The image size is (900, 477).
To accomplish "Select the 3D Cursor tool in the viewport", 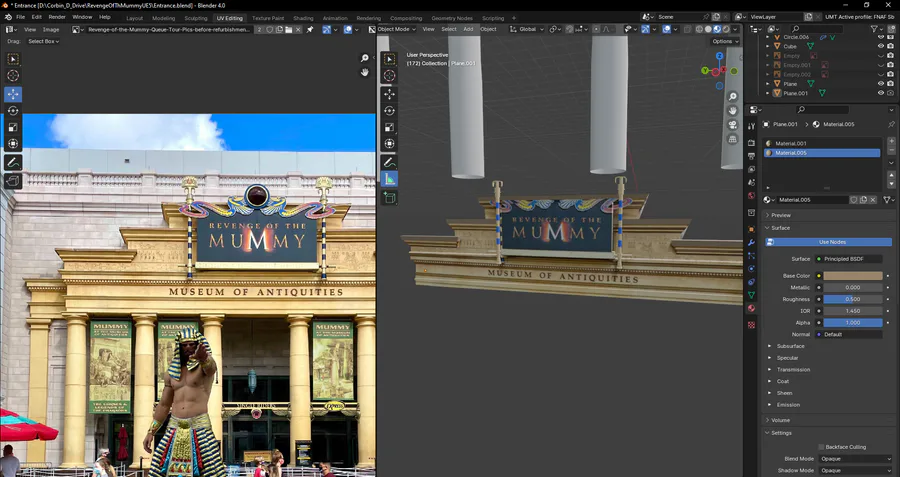I will pyautogui.click(x=390, y=75).
